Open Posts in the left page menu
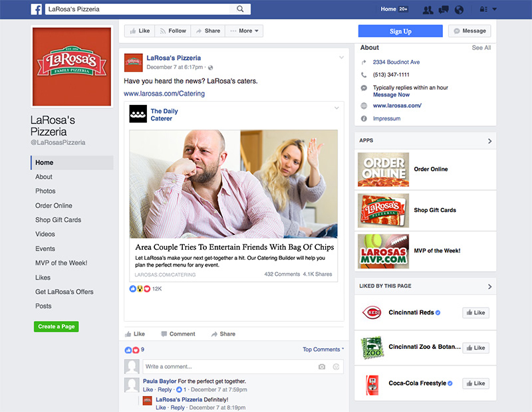Screen dimensions: 532x412 (43, 306)
